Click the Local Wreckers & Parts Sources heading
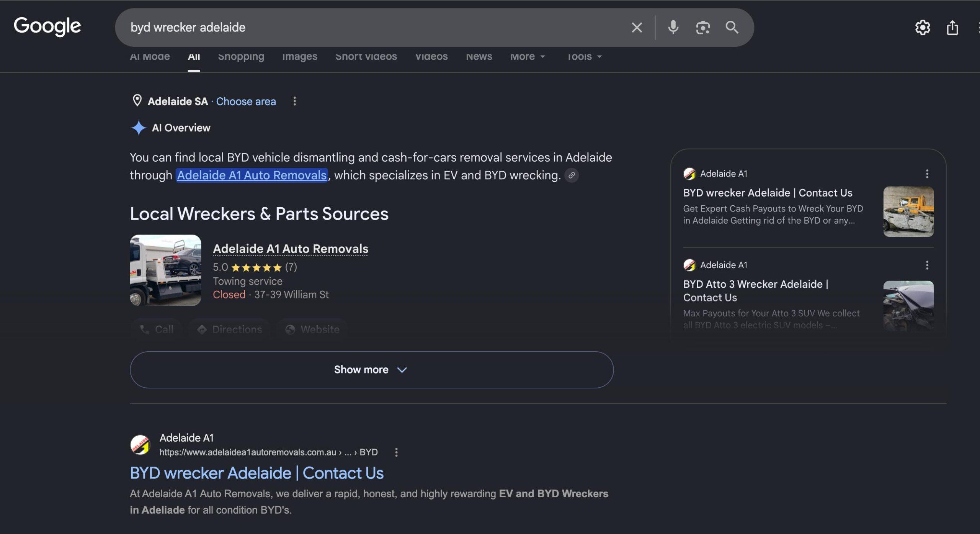Image resolution: width=980 pixels, height=534 pixels. pyautogui.click(x=259, y=214)
